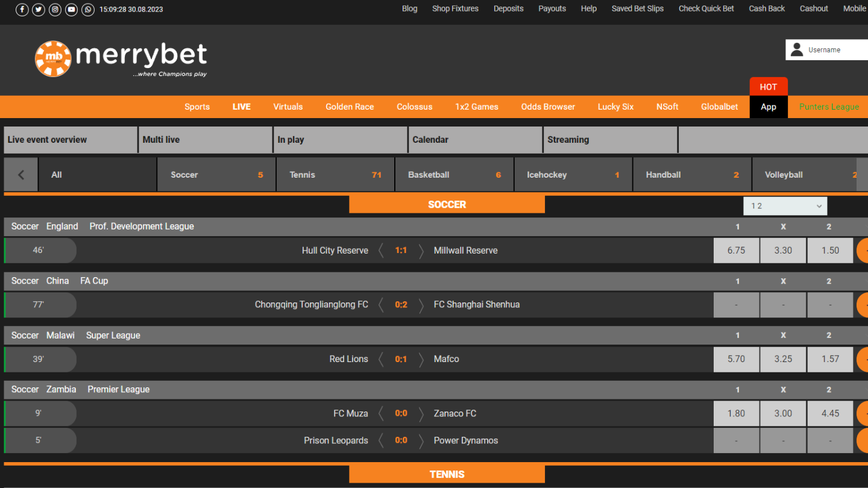Switch to Streaming tab

pos(611,140)
